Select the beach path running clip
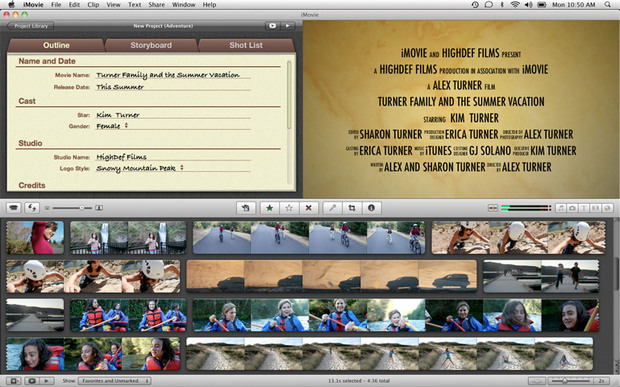Image resolution: width=620 pixels, height=387 pixels. pyautogui.click(x=389, y=354)
